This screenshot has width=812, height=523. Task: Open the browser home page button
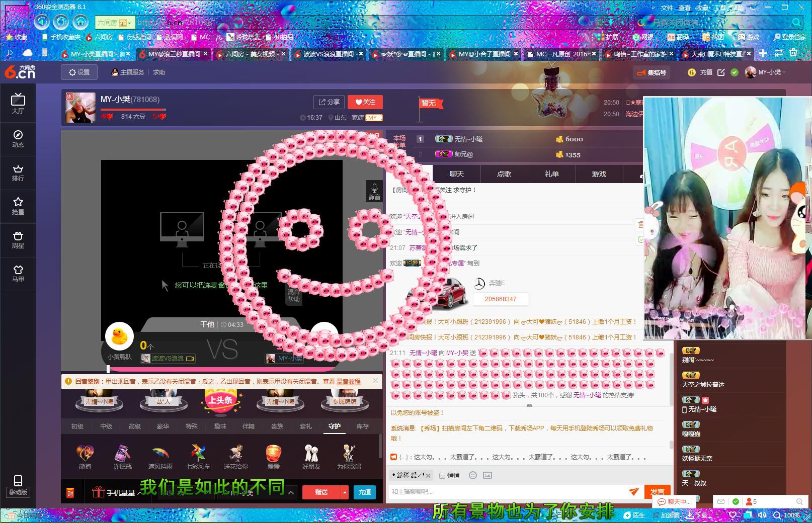80,22
